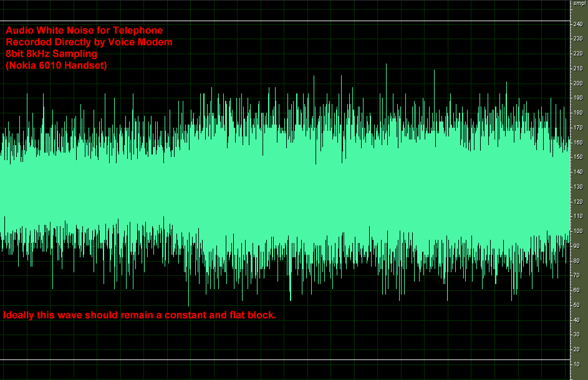Screen dimensions: 588x380
Task: Select the 220 value on the vertical ruler
Action: coord(578,54)
